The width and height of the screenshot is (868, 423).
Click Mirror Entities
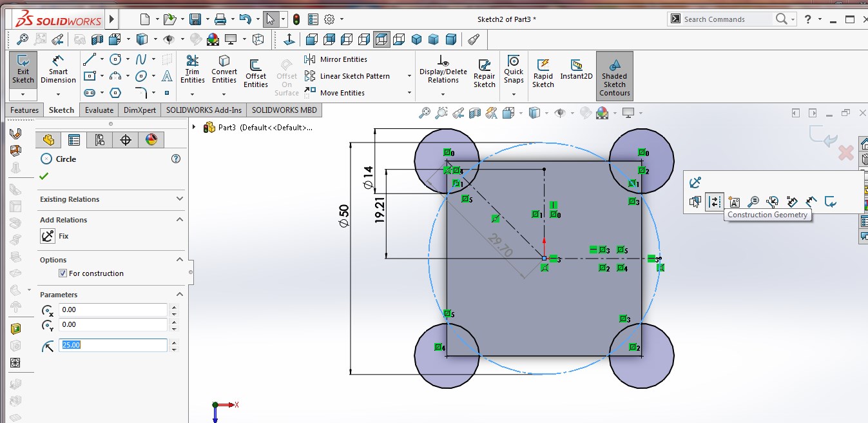tap(336, 59)
